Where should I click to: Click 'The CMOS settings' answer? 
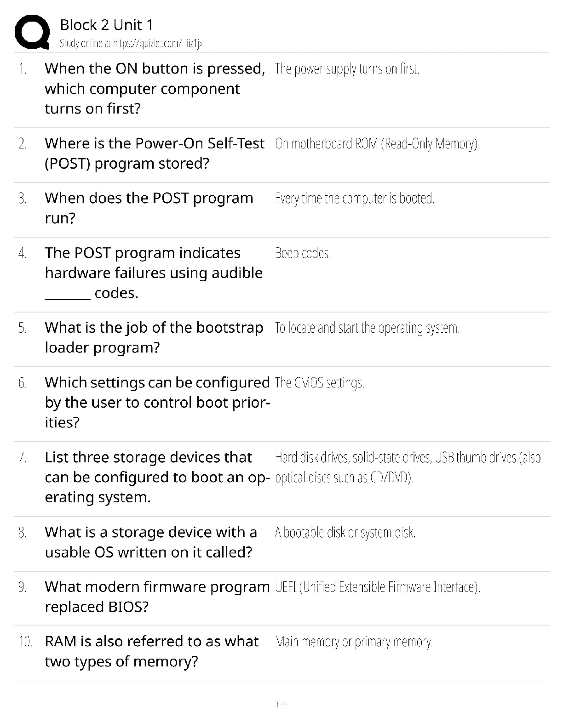pyautogui.click(x=319, y=382)
